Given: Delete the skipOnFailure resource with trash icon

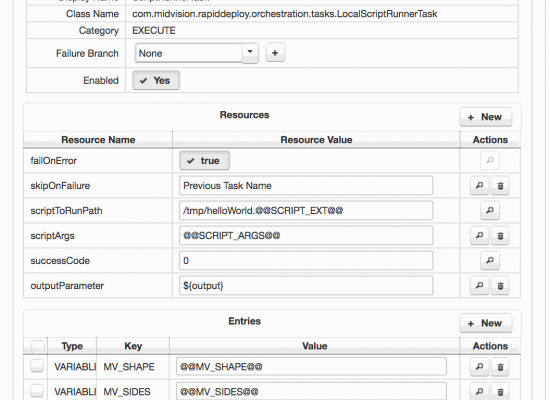Looking at the screenshot, I should [500, 186].
